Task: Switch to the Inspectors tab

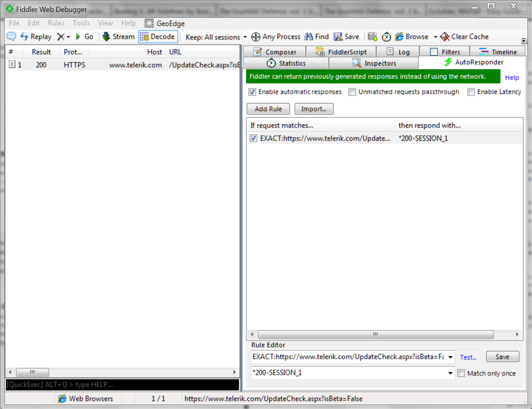Action: [x=374, y=63]
